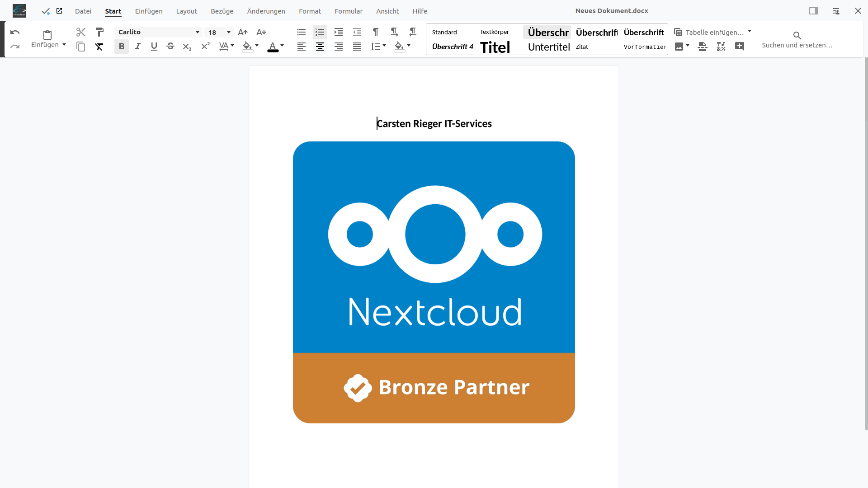Switch to the Formular tab

point(349,11)
